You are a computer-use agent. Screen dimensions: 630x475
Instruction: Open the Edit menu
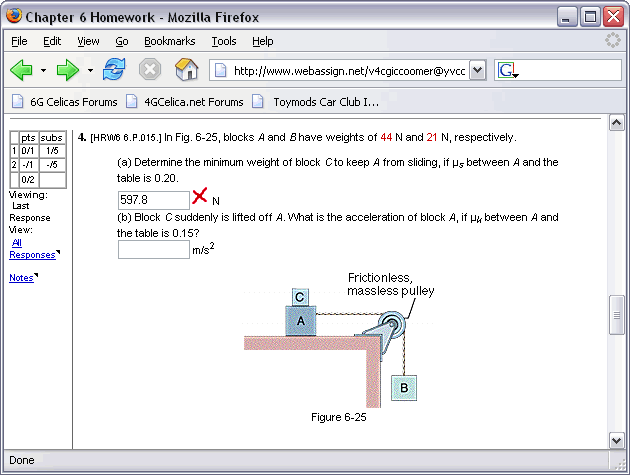tap(52, 41)
